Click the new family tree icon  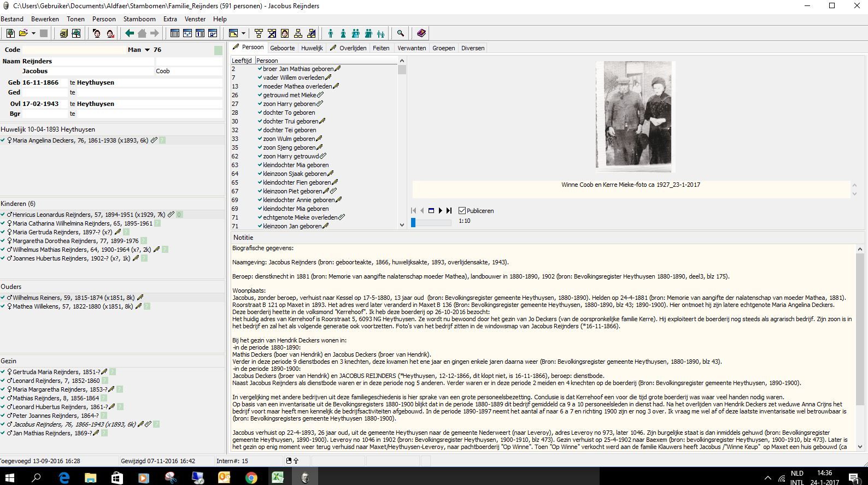[10, 33]
